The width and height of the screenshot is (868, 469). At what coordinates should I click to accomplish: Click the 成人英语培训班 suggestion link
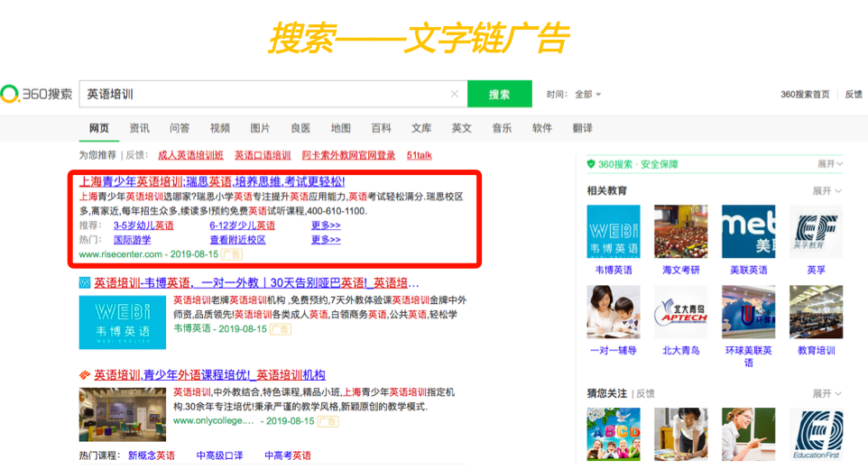tap(190, 155)
